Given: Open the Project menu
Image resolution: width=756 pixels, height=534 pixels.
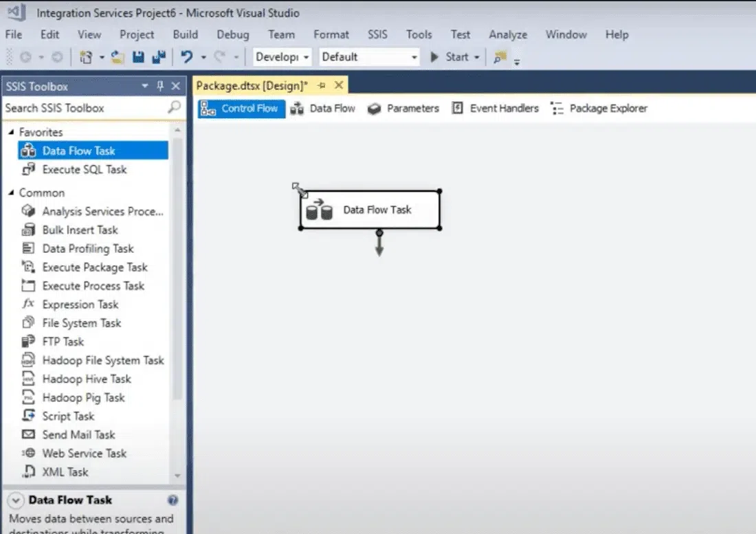Looking at the screenshot, I should tap(137, 34).
